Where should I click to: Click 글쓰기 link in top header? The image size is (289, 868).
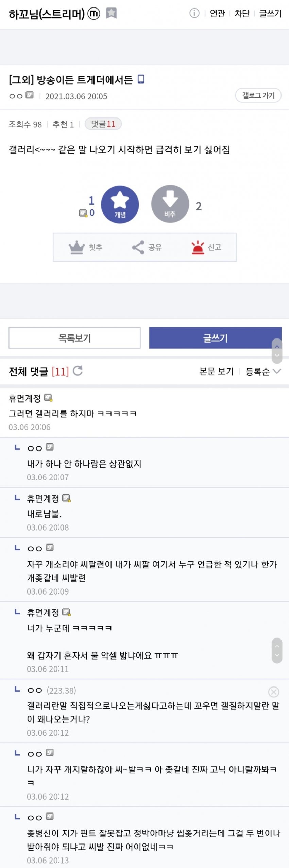coord(270,13)
